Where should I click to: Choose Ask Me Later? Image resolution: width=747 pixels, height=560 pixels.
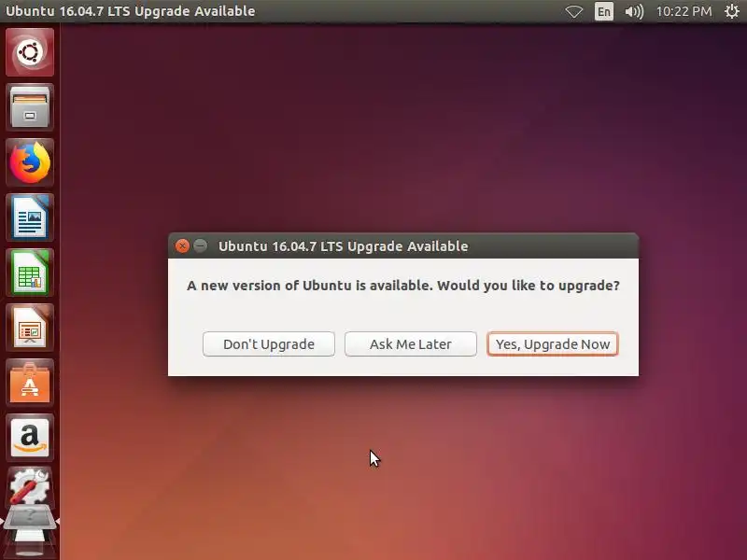point(411,343)
